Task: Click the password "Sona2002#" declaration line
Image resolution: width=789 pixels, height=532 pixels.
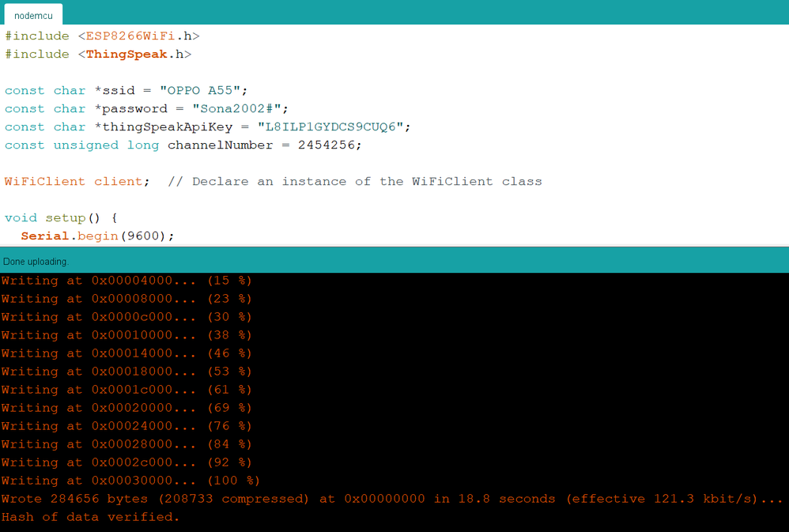Action: click(146, 109)
